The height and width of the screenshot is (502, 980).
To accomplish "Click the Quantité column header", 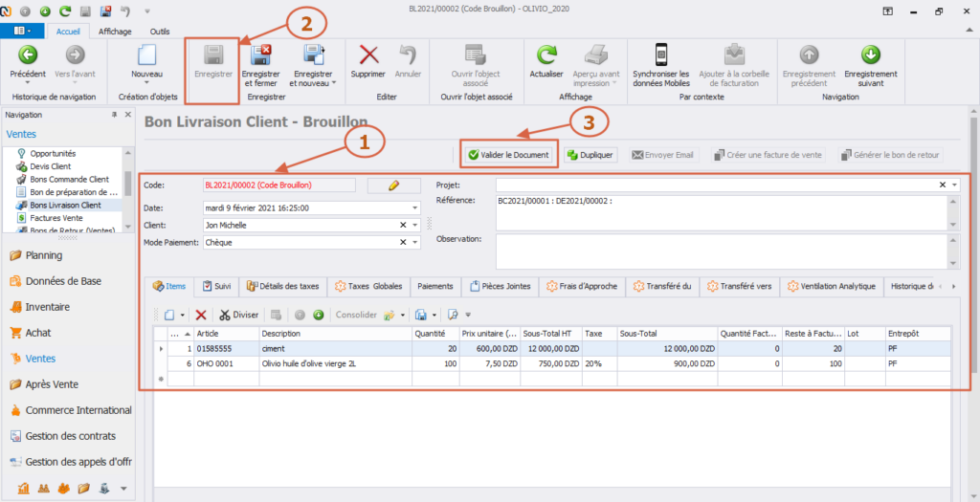I will click(x=435, y=334).
